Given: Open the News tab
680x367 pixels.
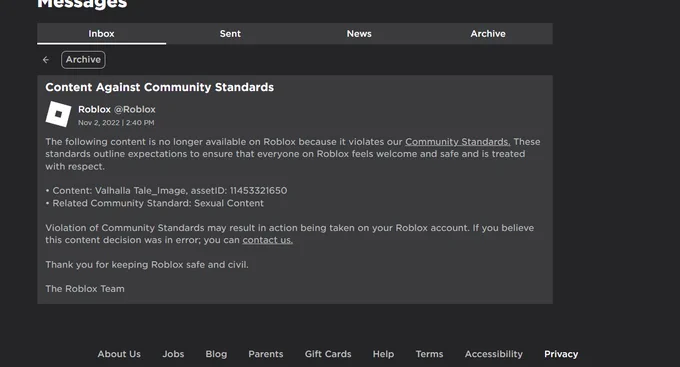Looking at the screenshot, I should pyautogui.click(x=359, y=33).
